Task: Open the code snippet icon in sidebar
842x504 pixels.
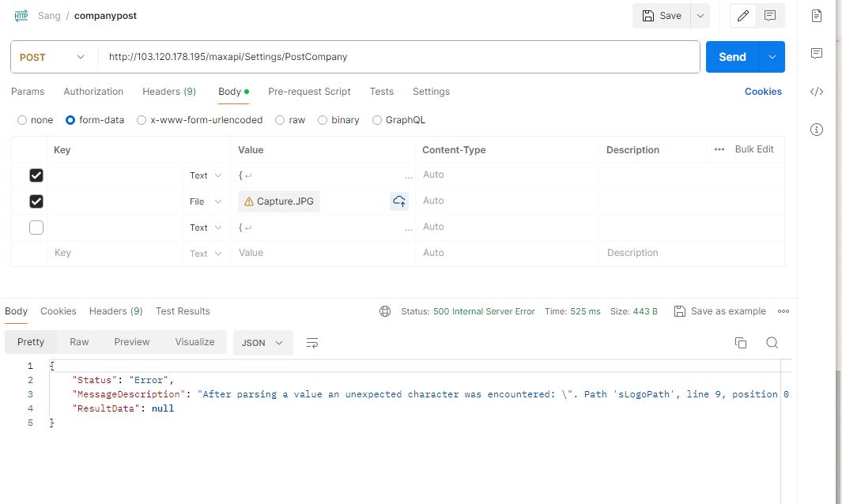Action: 817,92
